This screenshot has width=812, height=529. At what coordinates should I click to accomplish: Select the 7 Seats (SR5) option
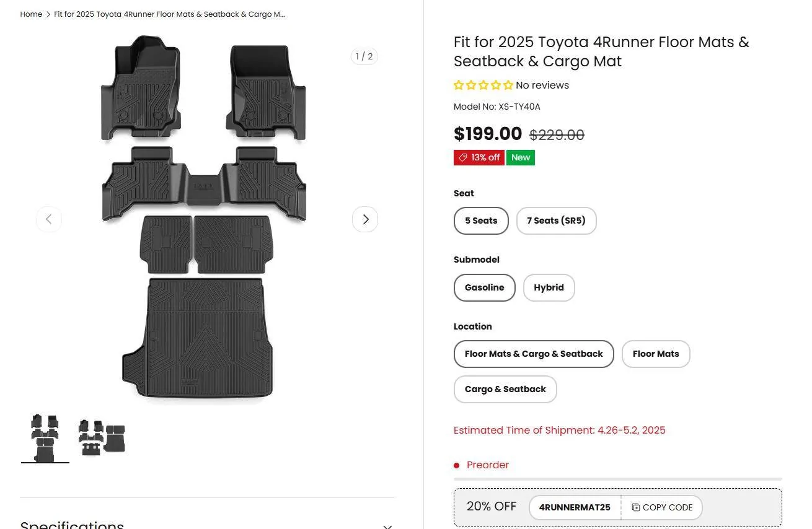tap(556, 221)
